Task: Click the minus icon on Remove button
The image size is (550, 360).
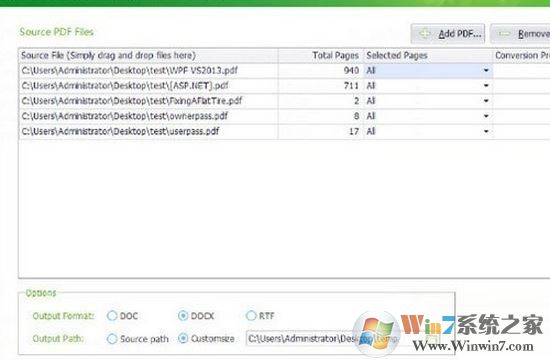Action: 504,34
